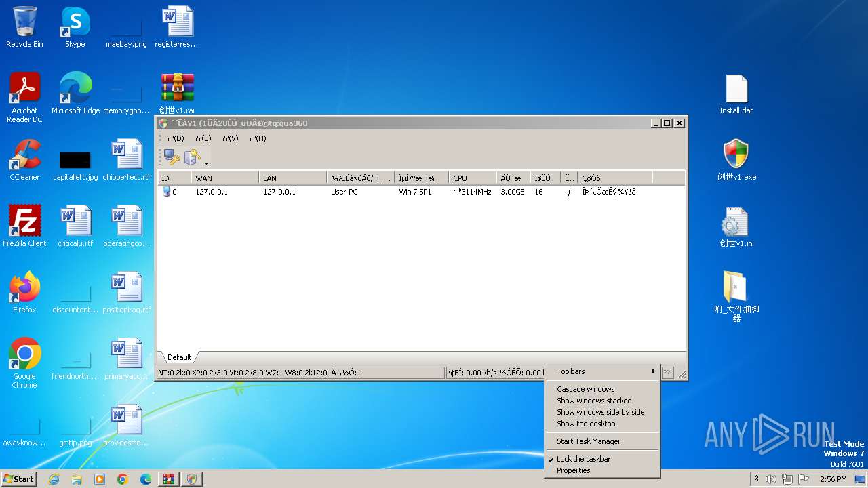
Task: Select the 创世v1.rar archive icon
Action: tap(178, 94)
